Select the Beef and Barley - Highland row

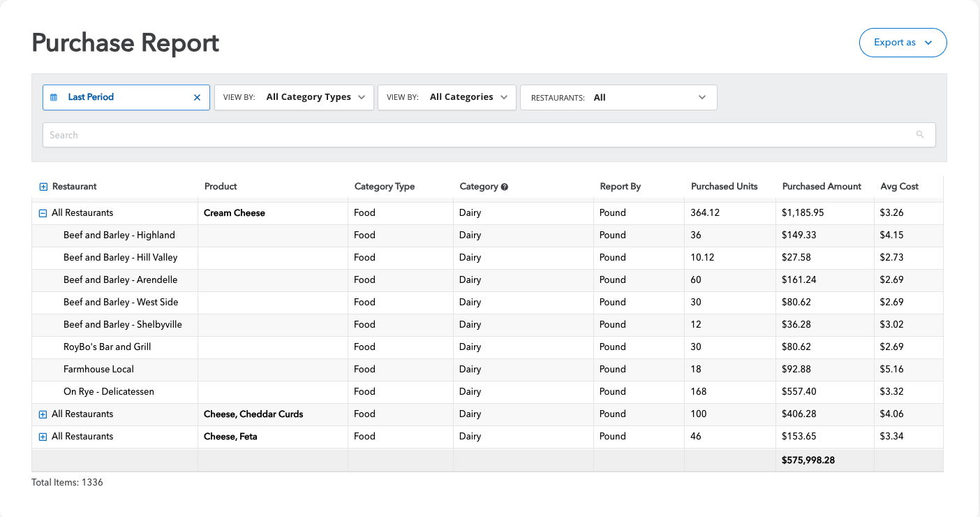119,235
